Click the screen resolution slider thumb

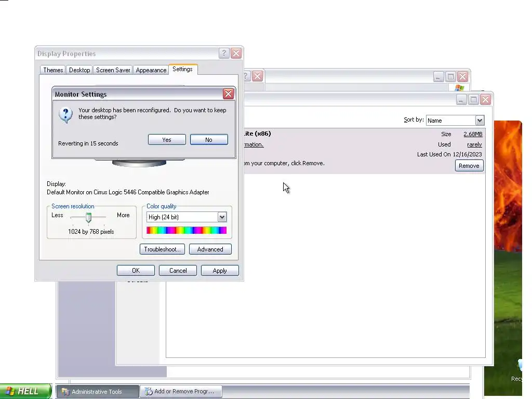tap(88, 218)
